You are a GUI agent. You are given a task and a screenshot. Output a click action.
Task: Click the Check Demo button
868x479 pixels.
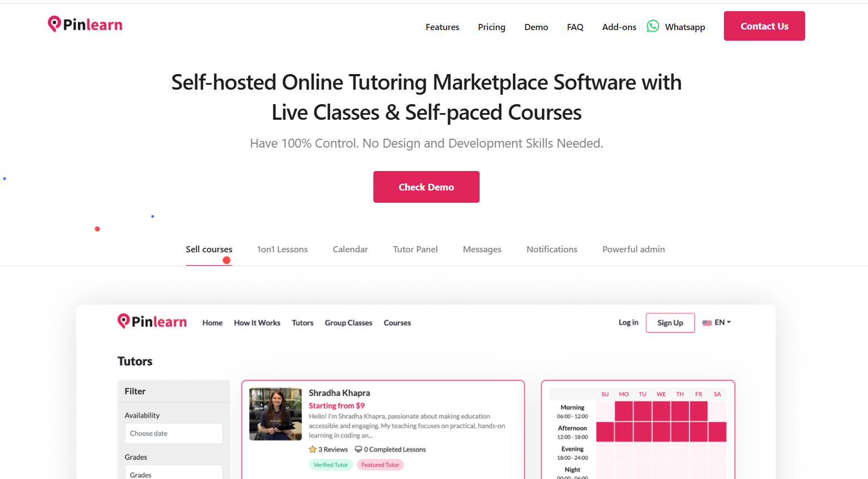(x=426, y=187)
